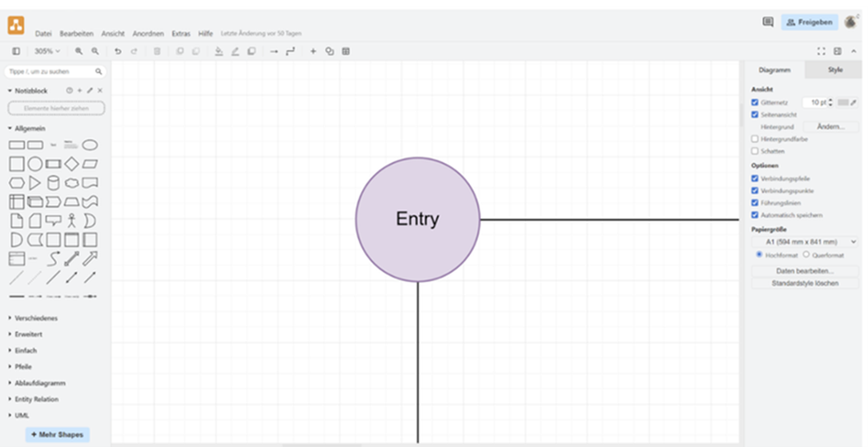Enable the Schatten checkbox
This screenshot has width=868, height=447.
pos(755,151)
